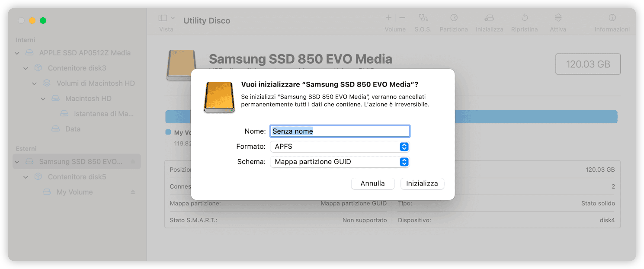Screen dimensions: 644x269
Task: Open the Informazioni info icon
Action: tap(612, 18)
